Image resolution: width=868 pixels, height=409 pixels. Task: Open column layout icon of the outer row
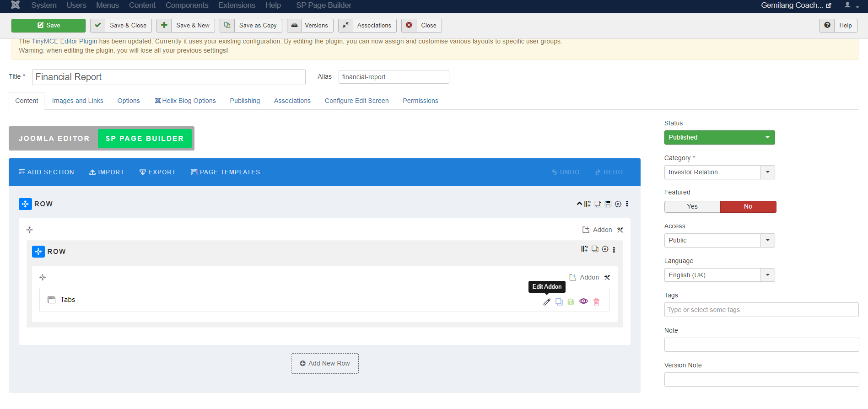tap(588, 204)
